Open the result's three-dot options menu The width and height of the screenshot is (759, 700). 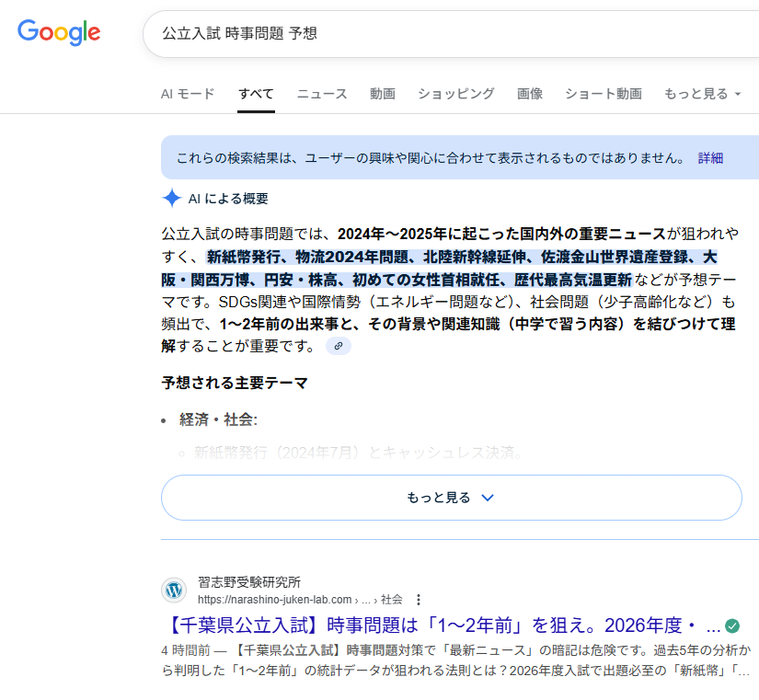point(419,599)
